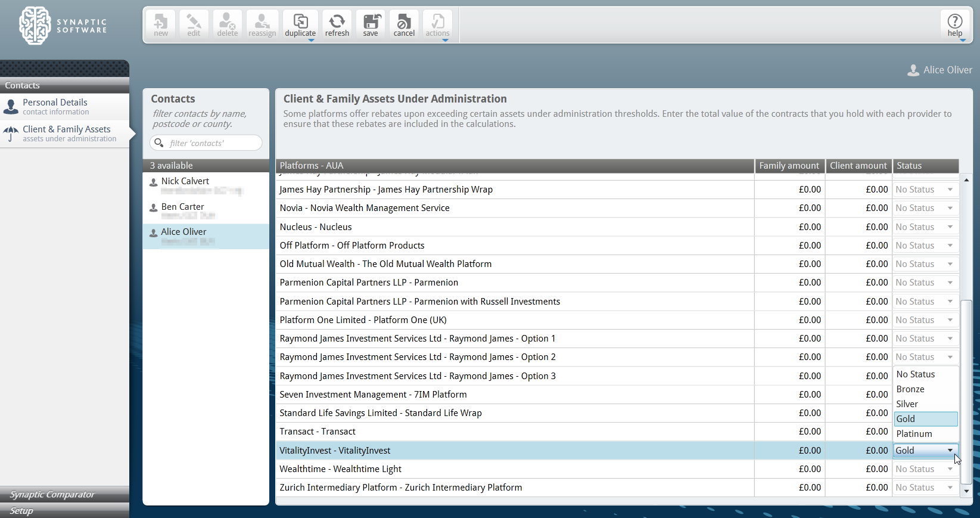
Task: Click the Family amount column header
Action: click(789, 166)
